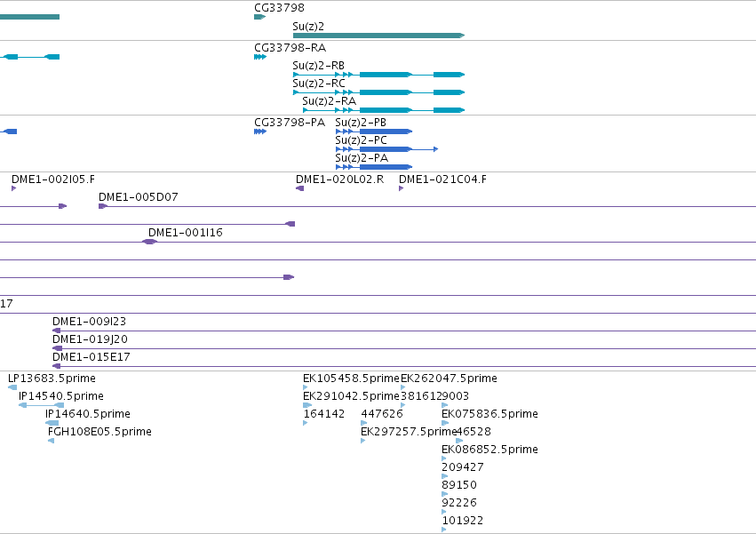Select the Su(z)2-RC transcript label
The height and width of the screenshot is (534, 756).
point(319,83)
